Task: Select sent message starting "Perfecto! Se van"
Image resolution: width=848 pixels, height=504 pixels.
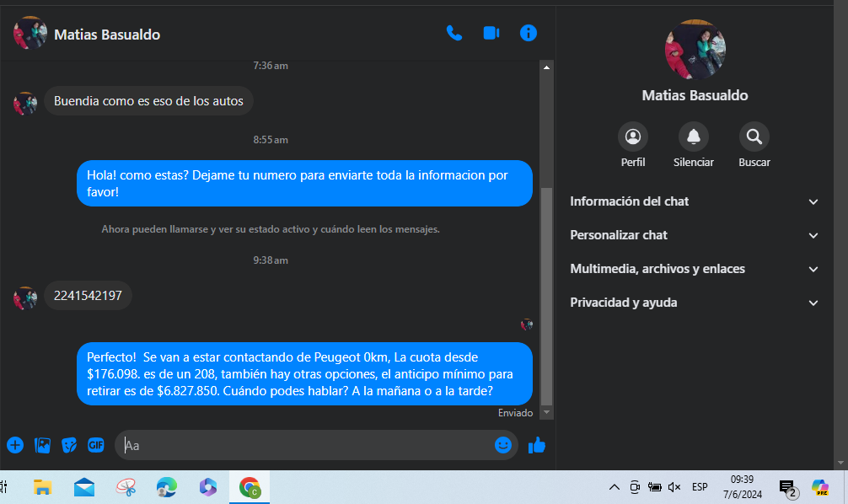Action: (304, 373)
